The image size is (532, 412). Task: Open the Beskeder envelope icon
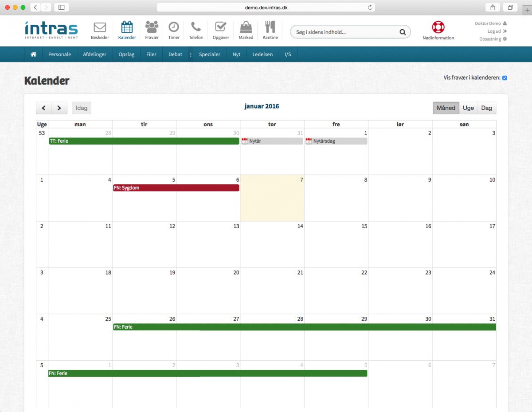coord(100,28)
